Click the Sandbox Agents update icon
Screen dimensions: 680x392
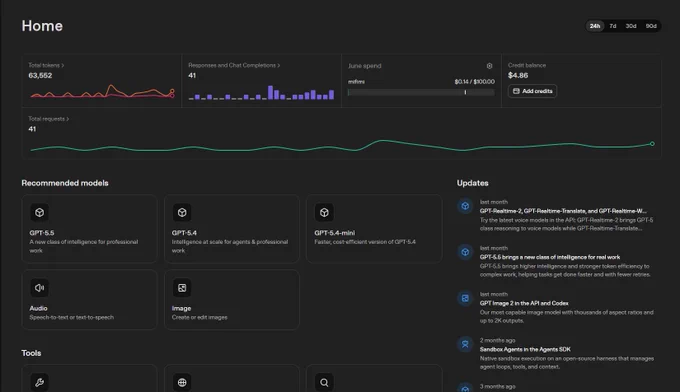click(x=465, y=344)
